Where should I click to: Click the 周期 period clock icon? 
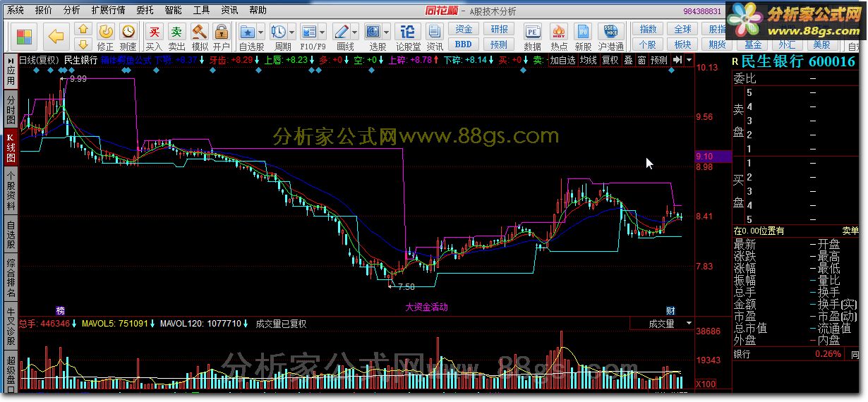click(279, 32)
